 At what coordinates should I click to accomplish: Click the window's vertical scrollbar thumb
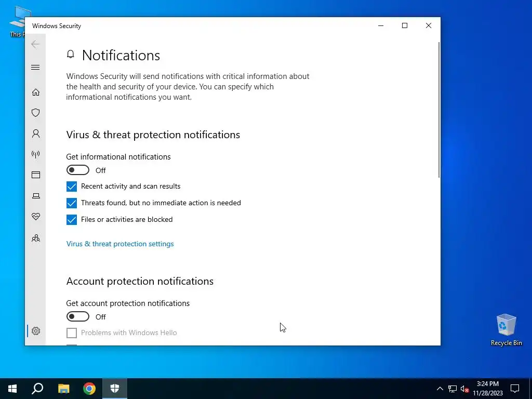439,110
